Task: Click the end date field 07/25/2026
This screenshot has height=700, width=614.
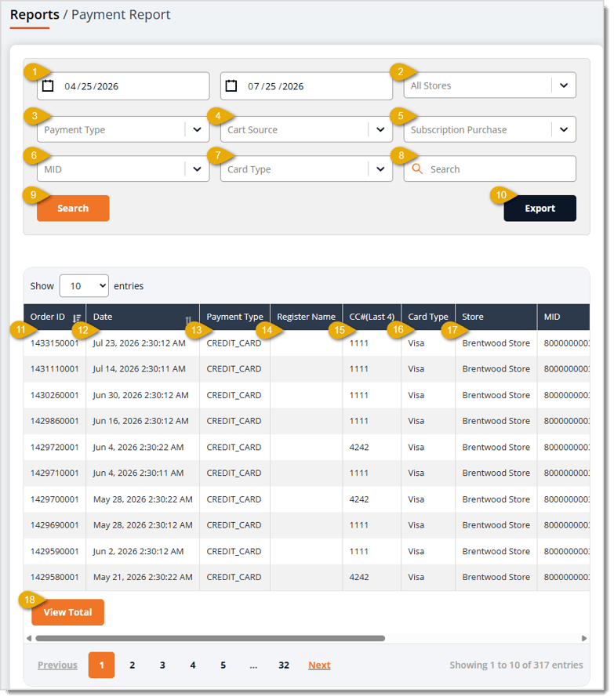Action: [x=307, y=85]
